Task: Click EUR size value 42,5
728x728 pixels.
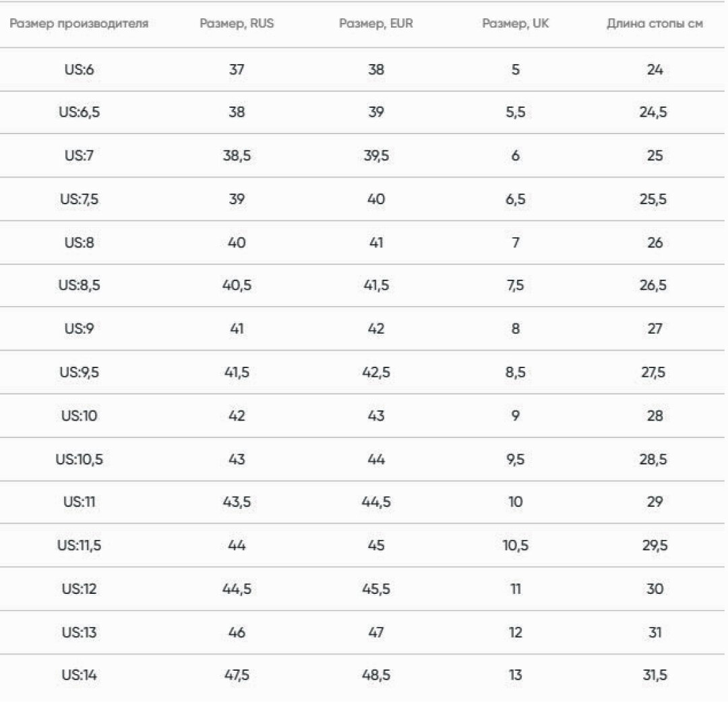Action: click(376, 372)
